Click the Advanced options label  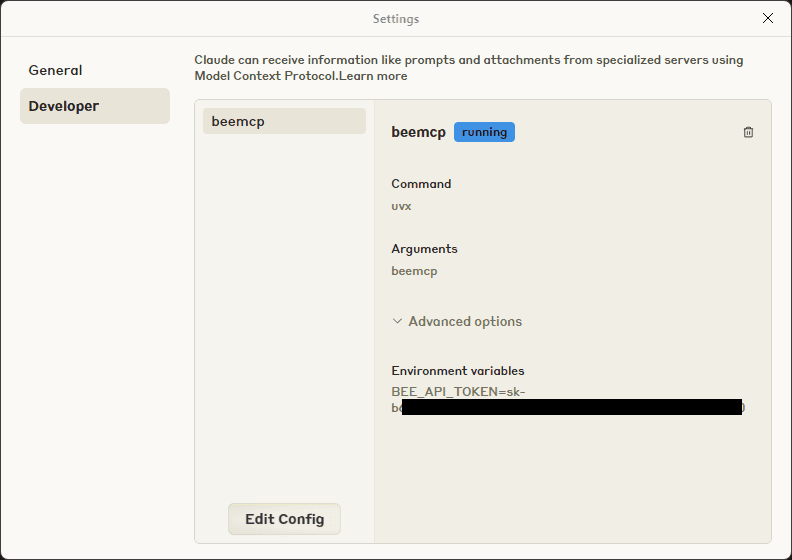465,321
